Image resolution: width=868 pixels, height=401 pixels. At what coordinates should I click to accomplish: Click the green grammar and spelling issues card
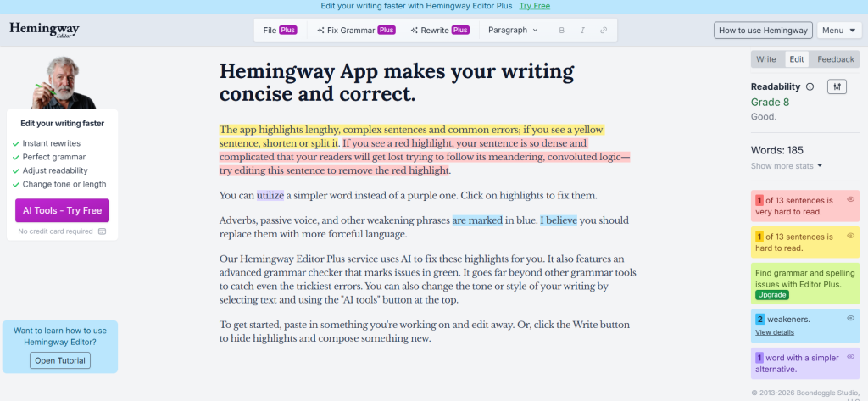805,283
